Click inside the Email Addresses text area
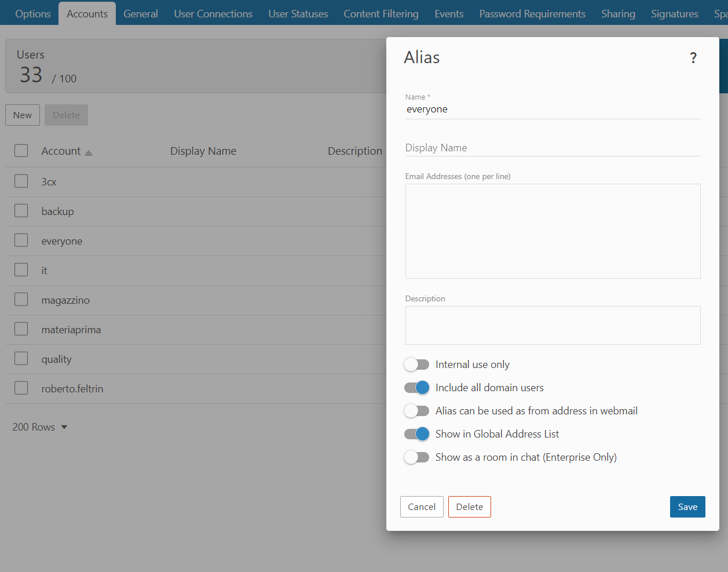The height and width of the screenshot is (572, 728). pyautogui.click(x=553, y=231)
